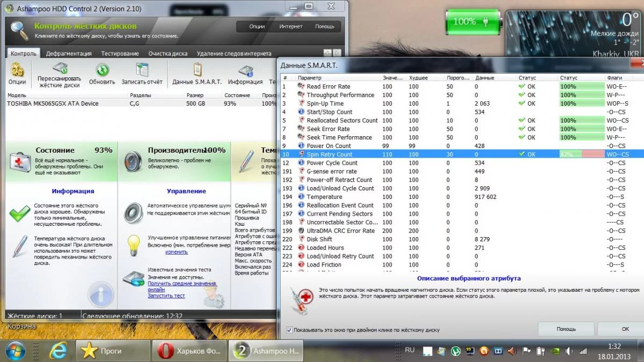Screen dimensions: 644x362
Task: Click Получить средние значения онлайн link
Action: coord(181,286)
